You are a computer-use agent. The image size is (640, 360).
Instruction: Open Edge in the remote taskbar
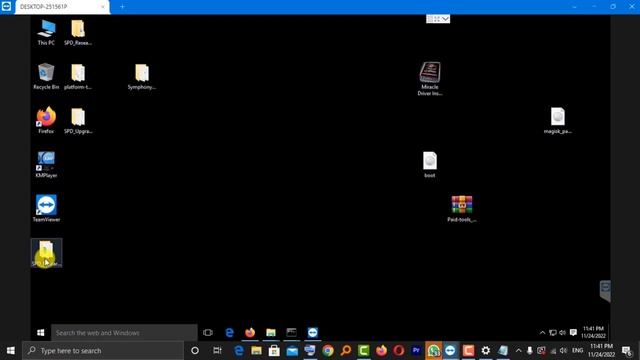pyautogui.click(x=229, y=333)
